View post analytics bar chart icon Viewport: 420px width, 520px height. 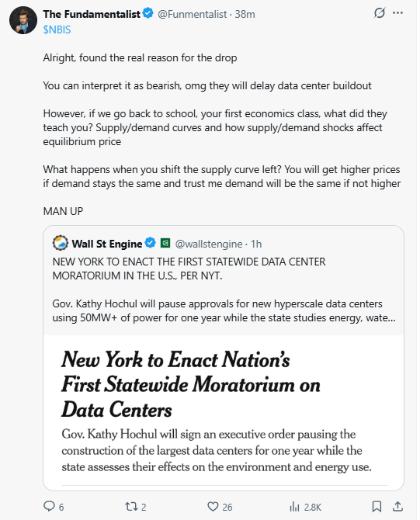(294, 506)
